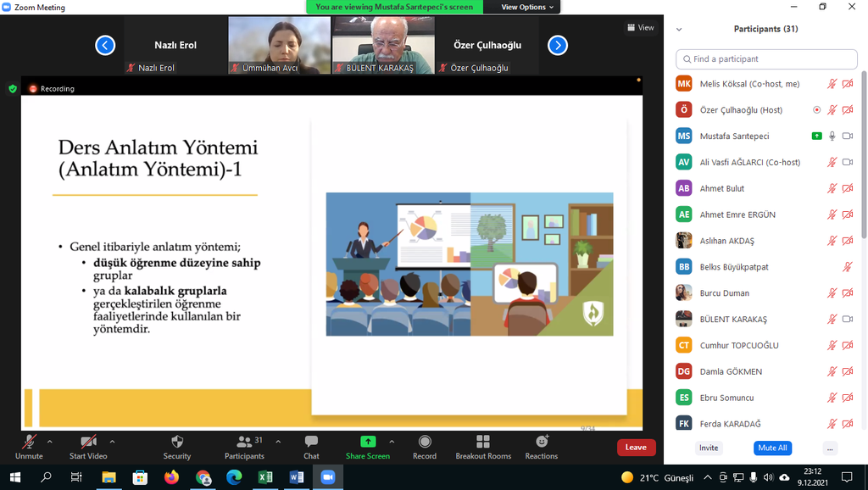This screenshot has width=868, height=490.
Task: Toggle the Participants panel
Action: click(244, 442)
